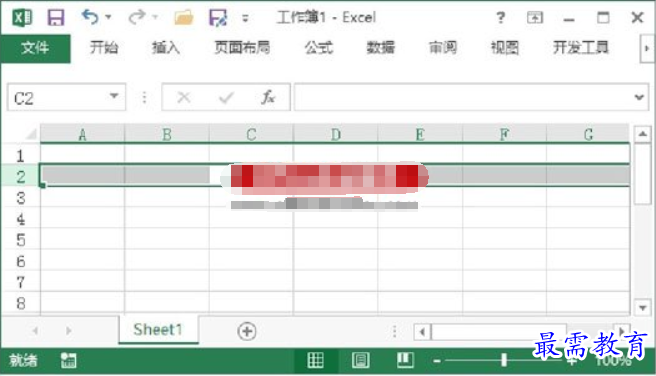Customize the Quick Access Toolbar
This screenshot has height=376, width=656.
pos(246,18)
